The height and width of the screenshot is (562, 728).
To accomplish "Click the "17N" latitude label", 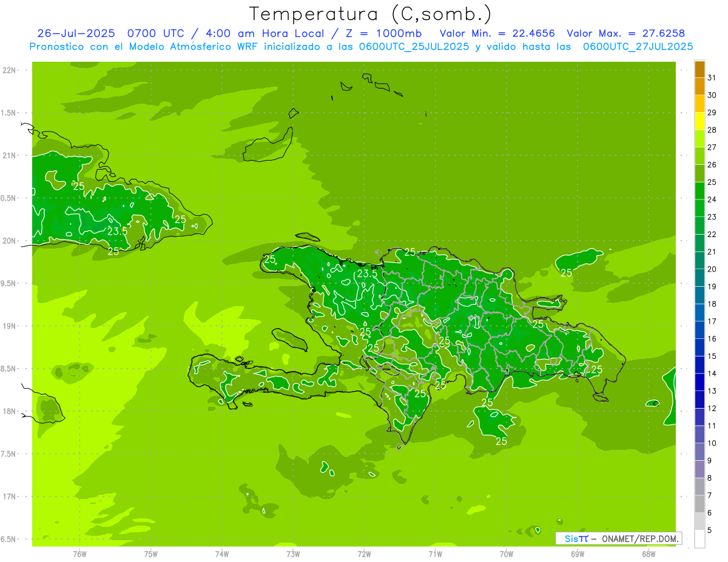I will [x=9, y=497].
